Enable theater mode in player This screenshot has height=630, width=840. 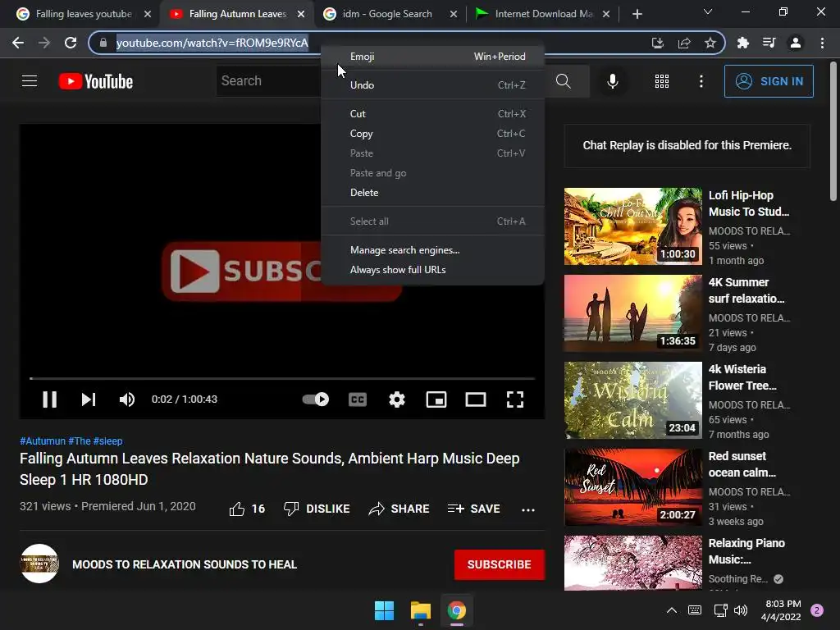tap(476, 399)
